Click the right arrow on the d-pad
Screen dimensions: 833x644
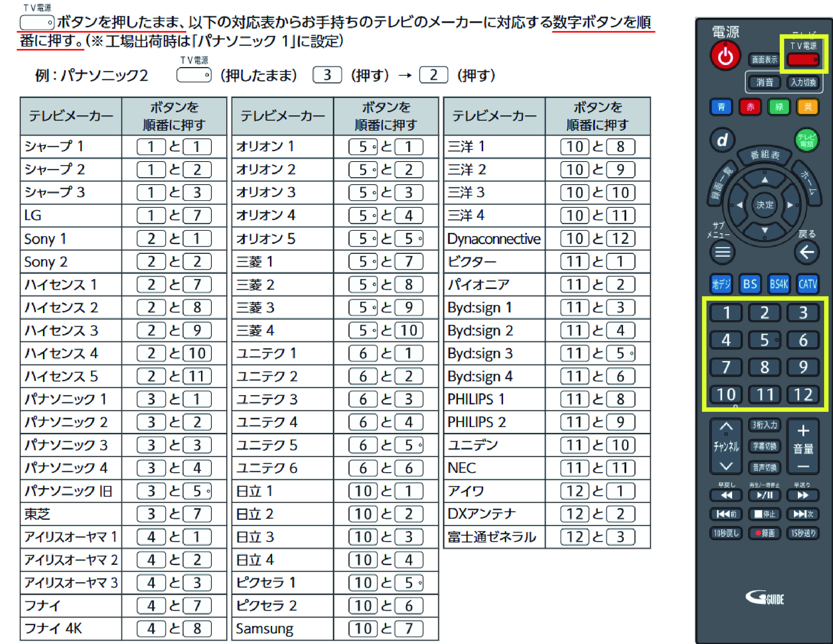(x=790, y=205)
